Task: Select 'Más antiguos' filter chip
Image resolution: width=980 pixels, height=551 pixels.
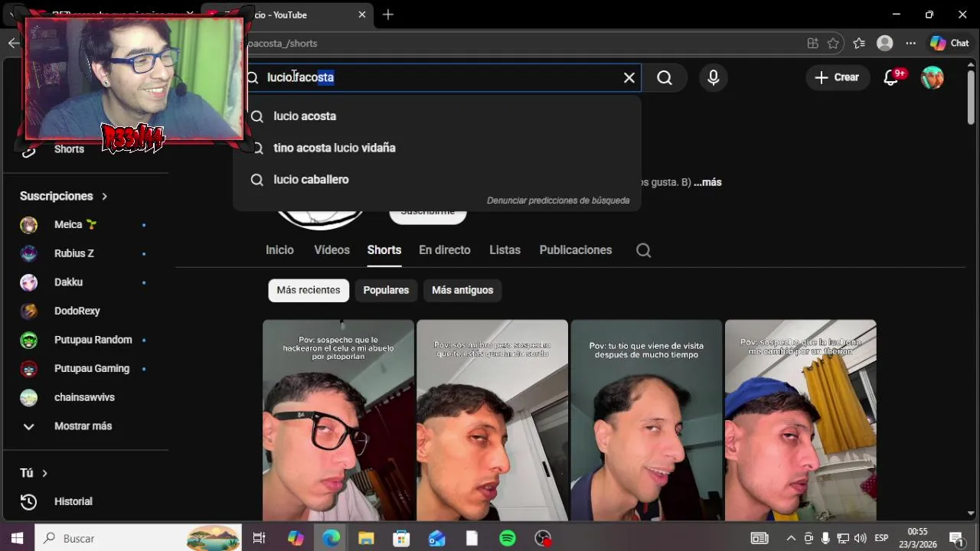Action: (462, 290)
